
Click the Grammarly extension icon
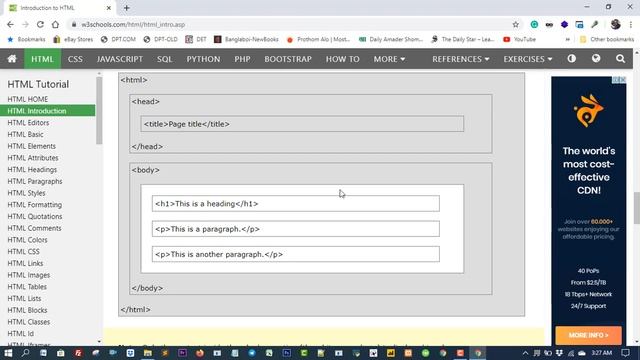coord(534,24)
